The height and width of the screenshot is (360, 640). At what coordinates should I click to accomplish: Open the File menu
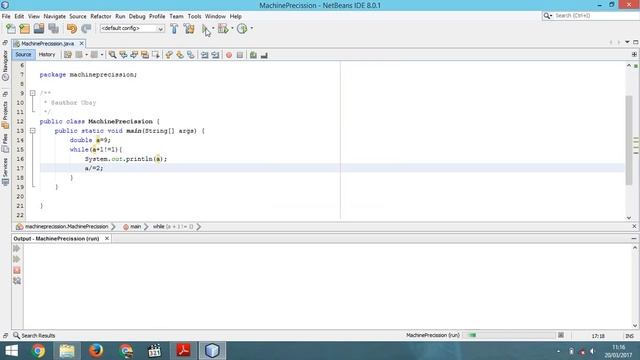click(6, 16)
